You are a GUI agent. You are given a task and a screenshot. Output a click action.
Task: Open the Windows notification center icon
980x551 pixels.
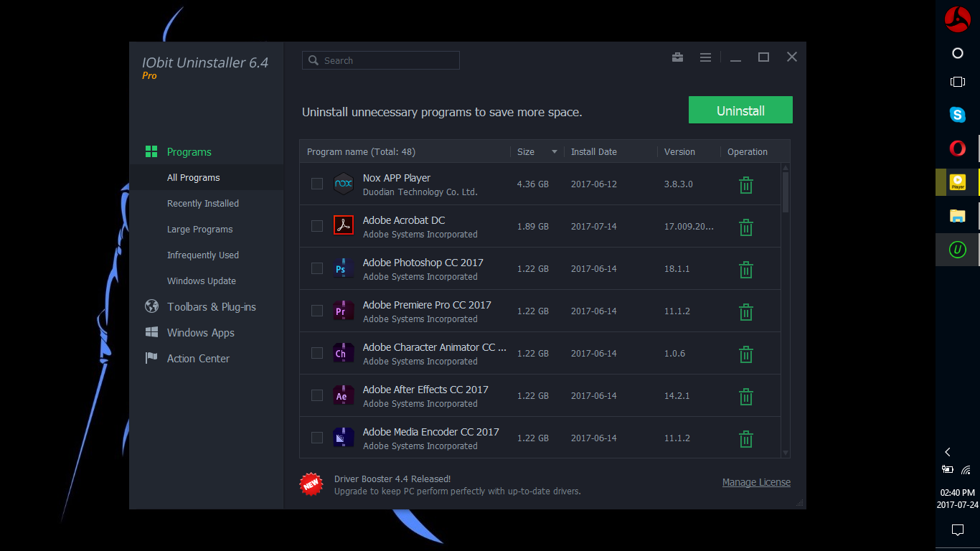click(x=958, y=530)
